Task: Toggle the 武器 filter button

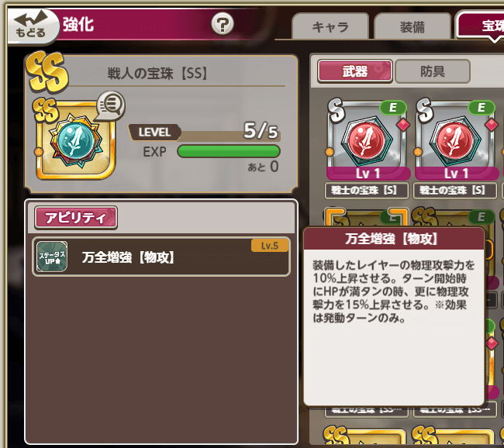Action: [355, 71]
